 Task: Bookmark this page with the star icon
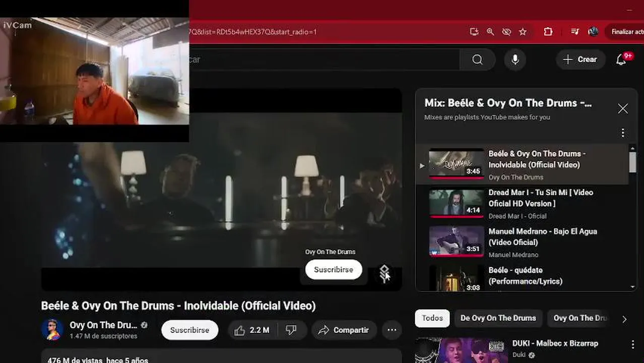tap(523, 32)
